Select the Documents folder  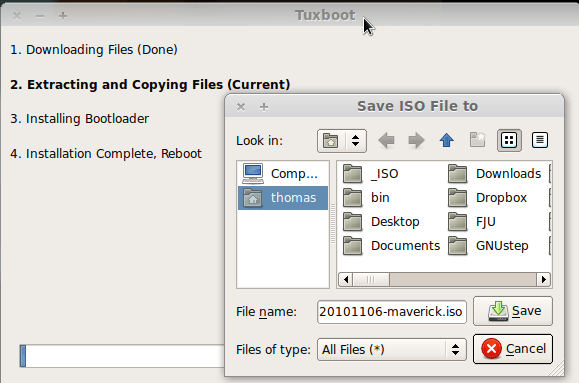(x=391, y=246)
